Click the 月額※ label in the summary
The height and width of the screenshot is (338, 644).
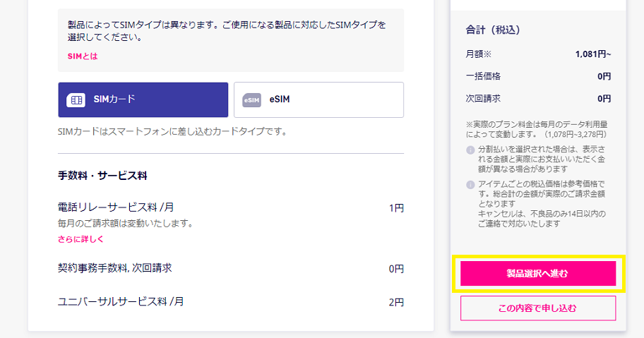[479, 54]
